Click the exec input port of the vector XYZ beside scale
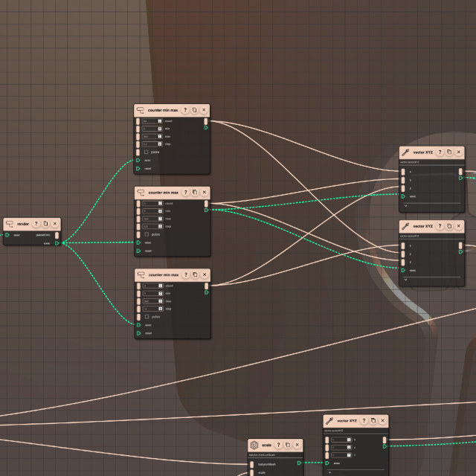Viewport: 476px width, 476px height. click(x=327, y=463)
